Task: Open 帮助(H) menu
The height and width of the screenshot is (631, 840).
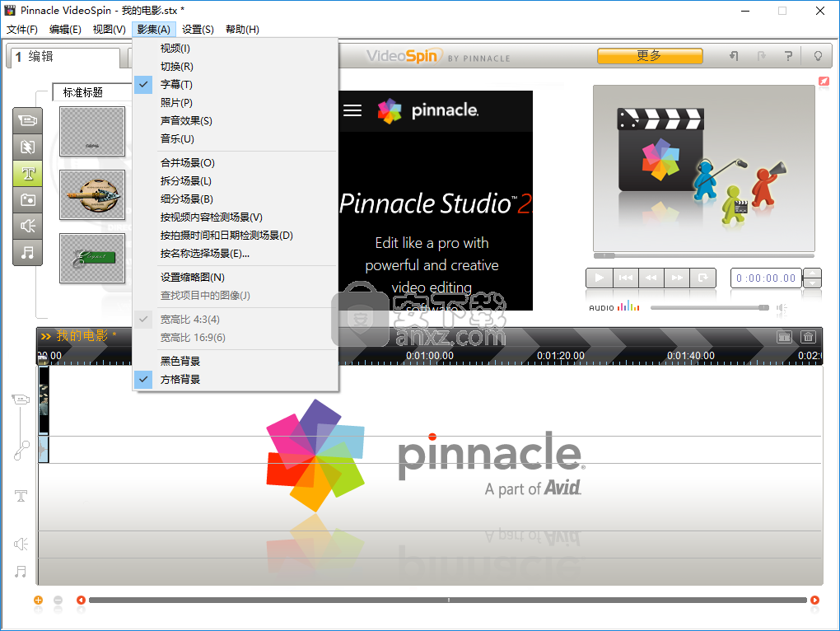Action: pyautogui.click(x=242, y=30)
